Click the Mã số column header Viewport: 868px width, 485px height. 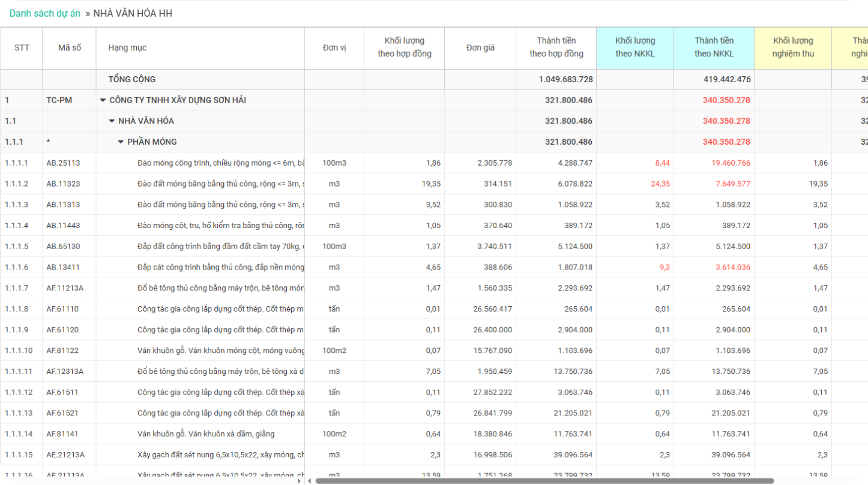click(x=70, y=47)
